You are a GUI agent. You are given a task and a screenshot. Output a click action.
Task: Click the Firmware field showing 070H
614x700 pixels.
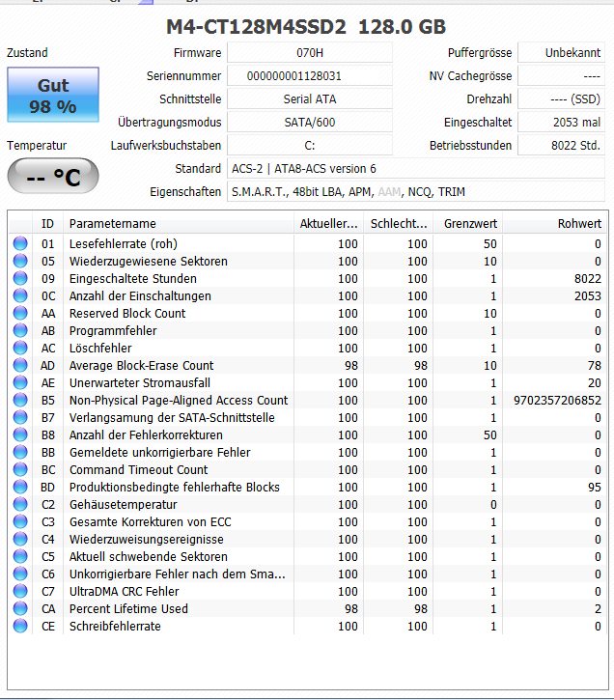310,53
